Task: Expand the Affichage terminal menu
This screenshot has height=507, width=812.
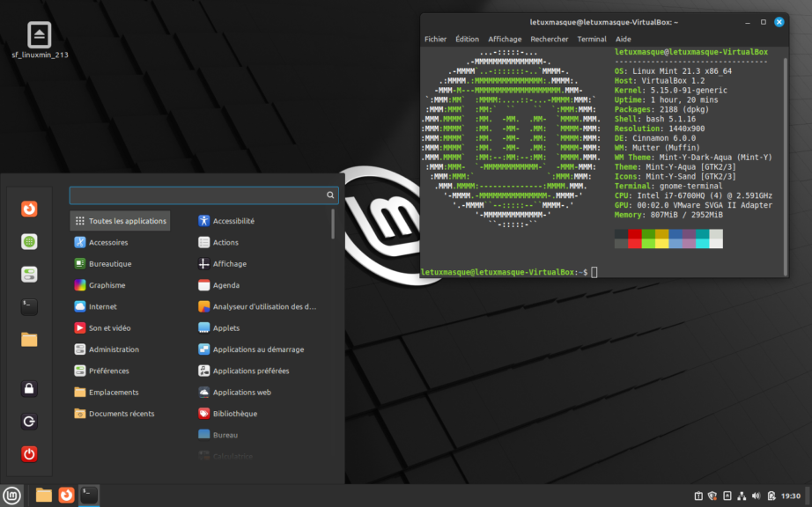Action: coord(505,40)
